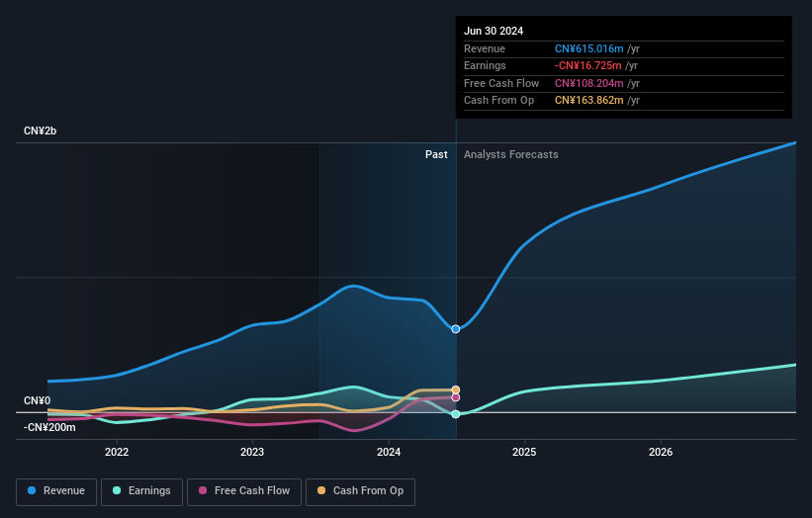Click the -CN¥16.725m earnings value
812x518 pixels.
(x=587, y=65)
